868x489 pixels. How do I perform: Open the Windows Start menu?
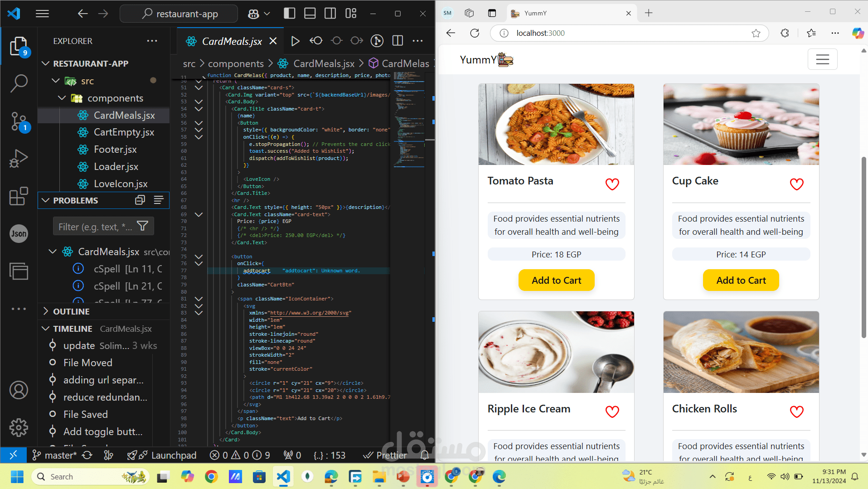(17, 477)
